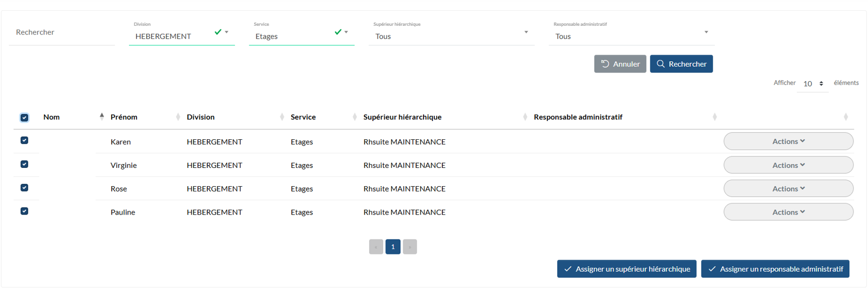
Task: Sort by Prénom column arrow
Action: tap(178, 117)
